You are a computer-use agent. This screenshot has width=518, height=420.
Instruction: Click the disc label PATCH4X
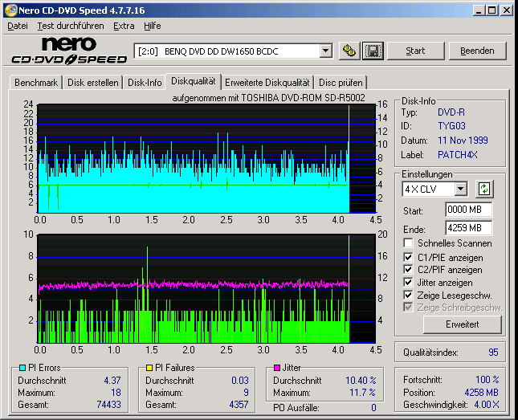pyautogui.click(x=458, y=155)
